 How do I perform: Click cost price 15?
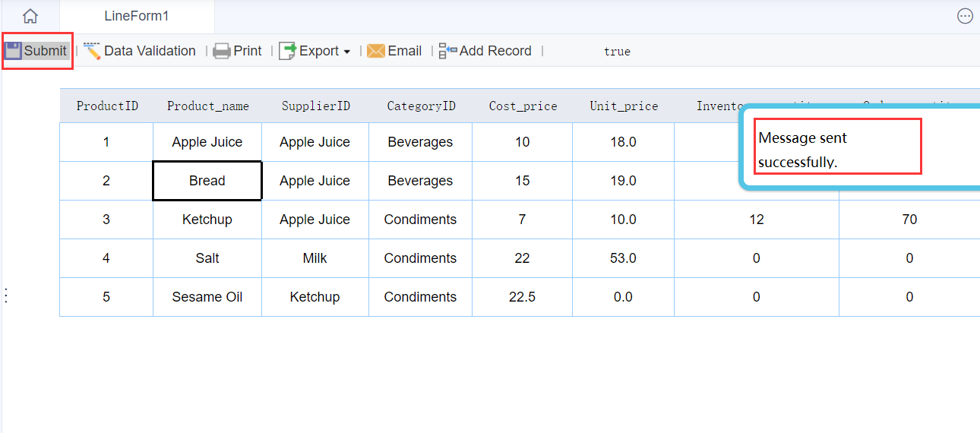[523, 181]
